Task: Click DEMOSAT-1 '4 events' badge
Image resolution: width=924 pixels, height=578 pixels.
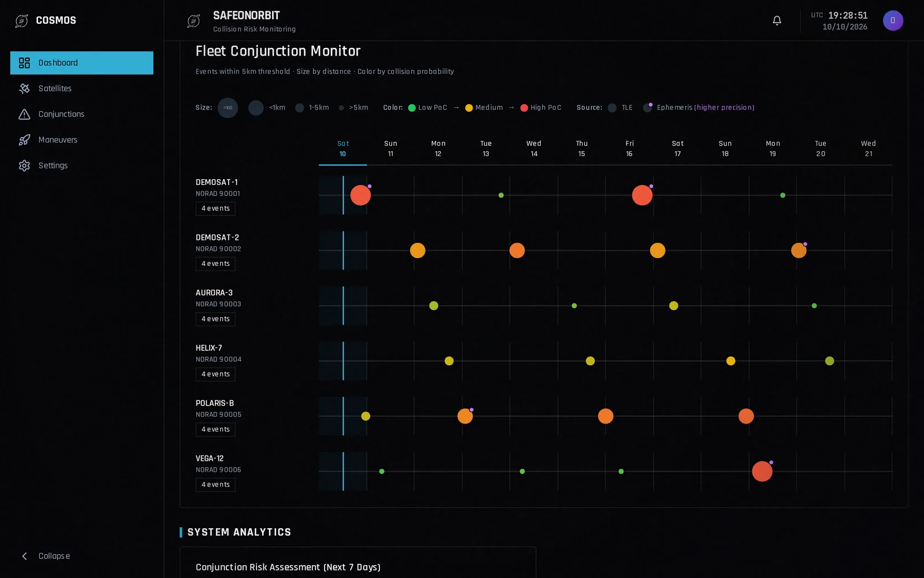Action: (215, 209)
